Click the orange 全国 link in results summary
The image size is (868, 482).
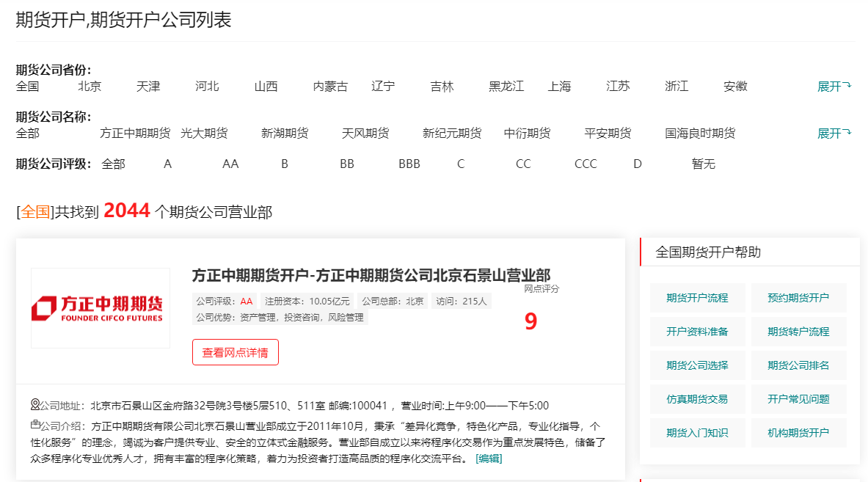point(35,212)
